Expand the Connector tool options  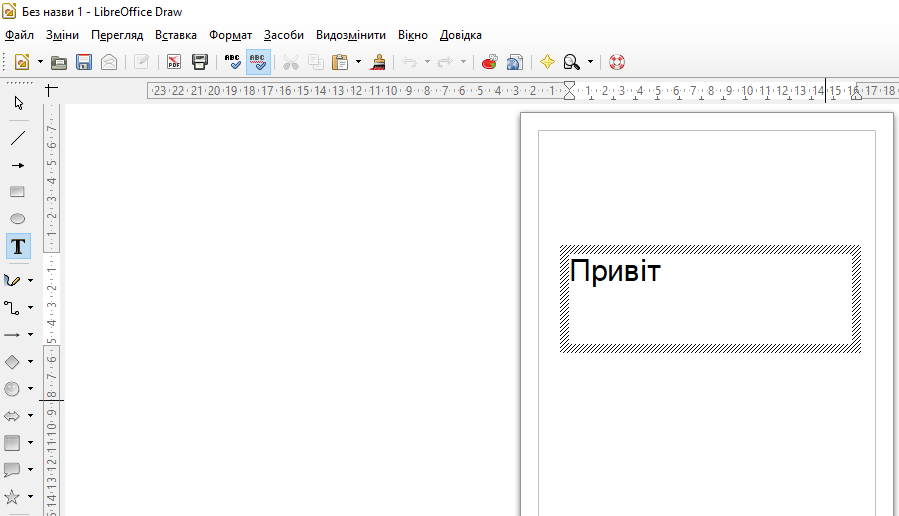coord(30,307)
